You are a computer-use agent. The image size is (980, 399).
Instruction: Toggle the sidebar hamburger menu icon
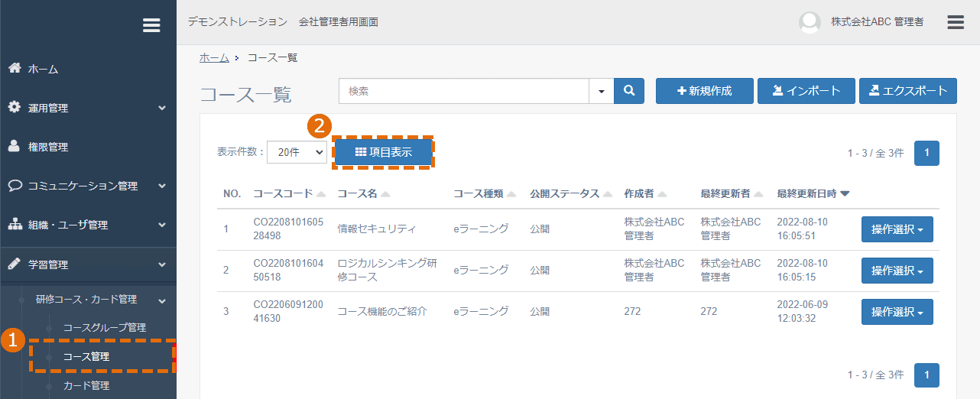coord(151,25)
